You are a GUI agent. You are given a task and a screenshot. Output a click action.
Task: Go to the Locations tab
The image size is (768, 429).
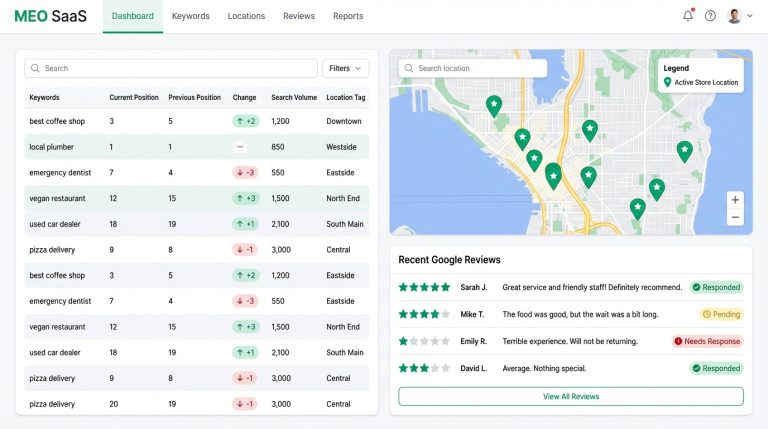(246, 16)
